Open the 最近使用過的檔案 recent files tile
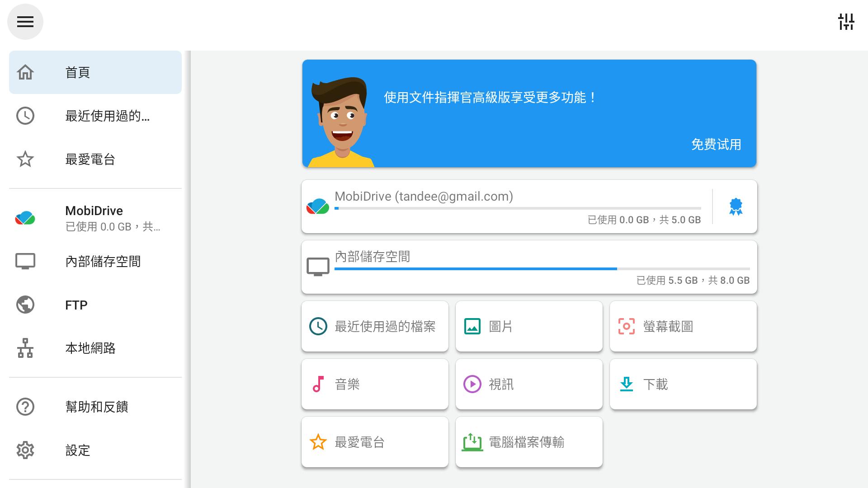This screenshot has width=868, height=488. [x=375, y=326]
